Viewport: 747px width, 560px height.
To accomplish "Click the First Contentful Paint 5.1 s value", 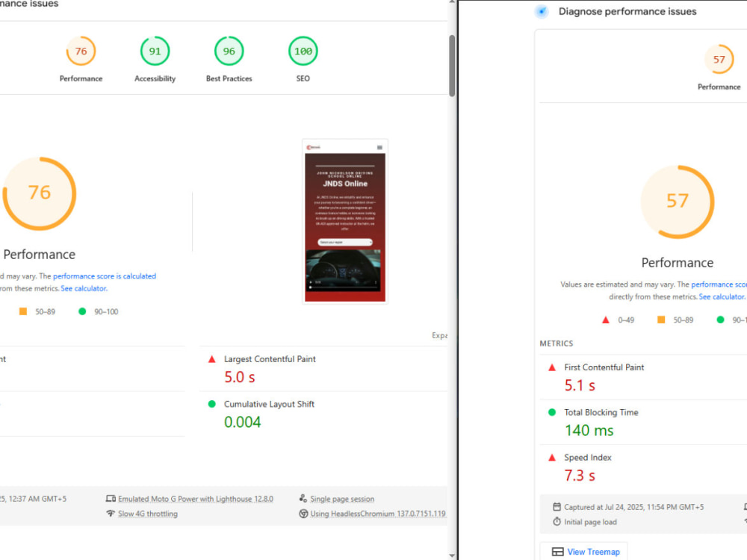I will 580,385.
